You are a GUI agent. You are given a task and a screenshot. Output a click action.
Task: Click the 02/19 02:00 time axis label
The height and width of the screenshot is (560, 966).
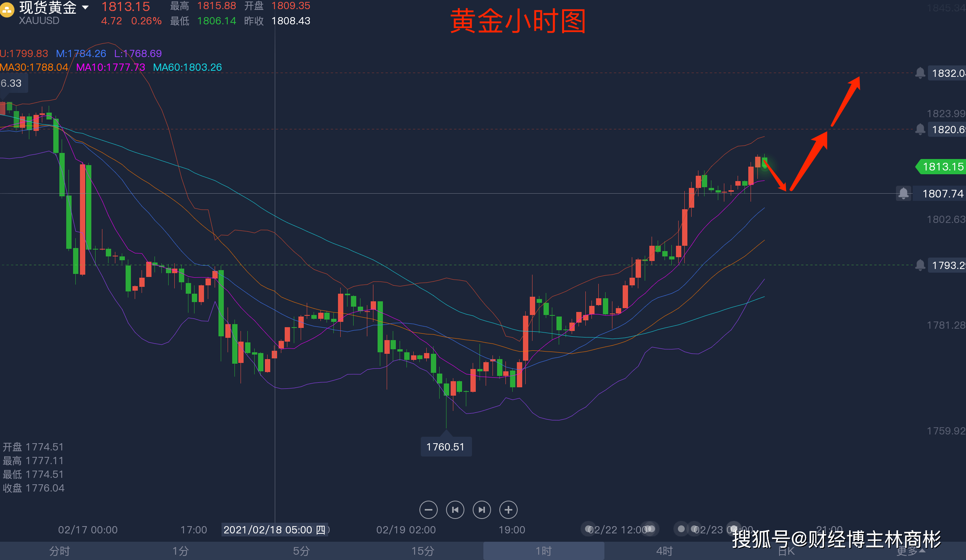406,530
